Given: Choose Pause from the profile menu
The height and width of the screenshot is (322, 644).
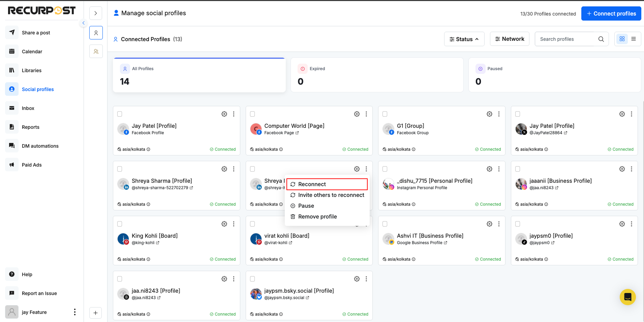Looking at the screenshot, I should click(327, 206).
